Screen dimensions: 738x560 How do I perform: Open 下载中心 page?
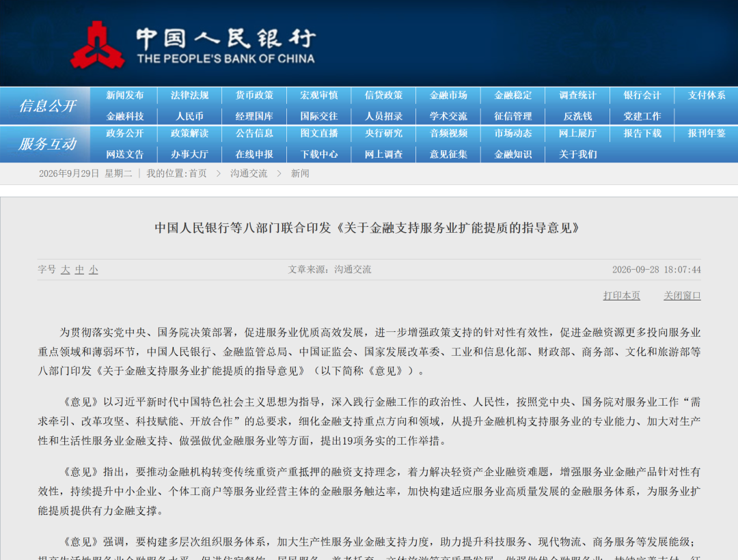click(x=318, y=154)
